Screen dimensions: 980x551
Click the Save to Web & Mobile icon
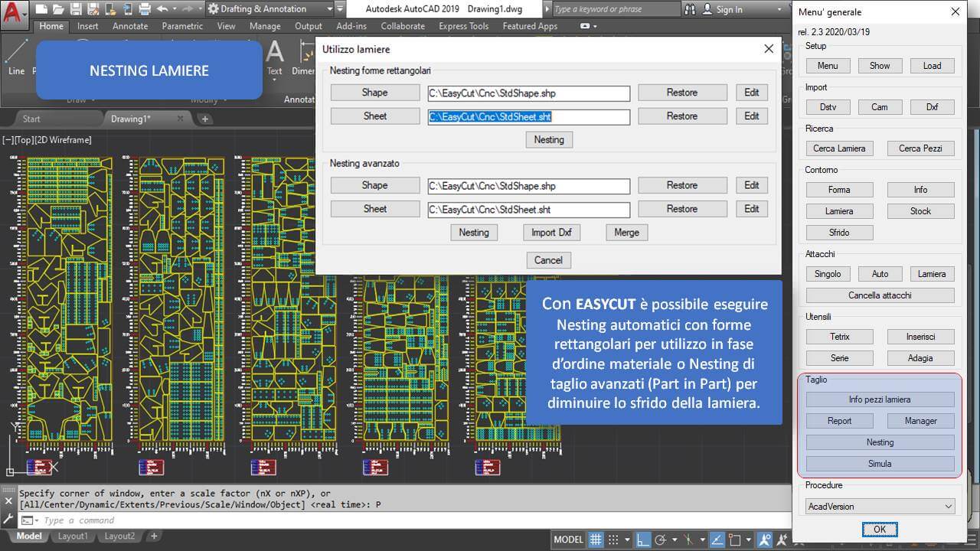[127, 9]
